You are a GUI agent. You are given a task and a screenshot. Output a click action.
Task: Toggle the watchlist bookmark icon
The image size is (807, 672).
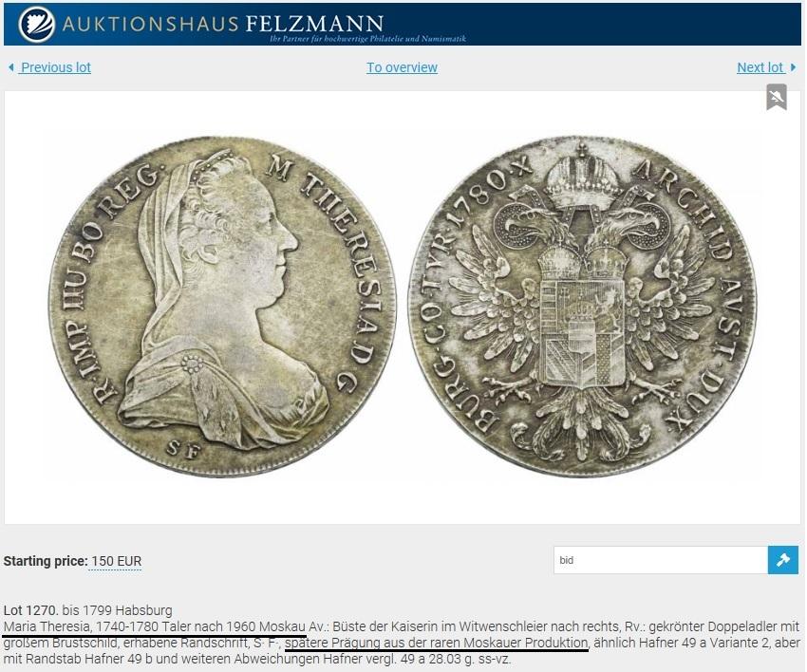(776, 97)
